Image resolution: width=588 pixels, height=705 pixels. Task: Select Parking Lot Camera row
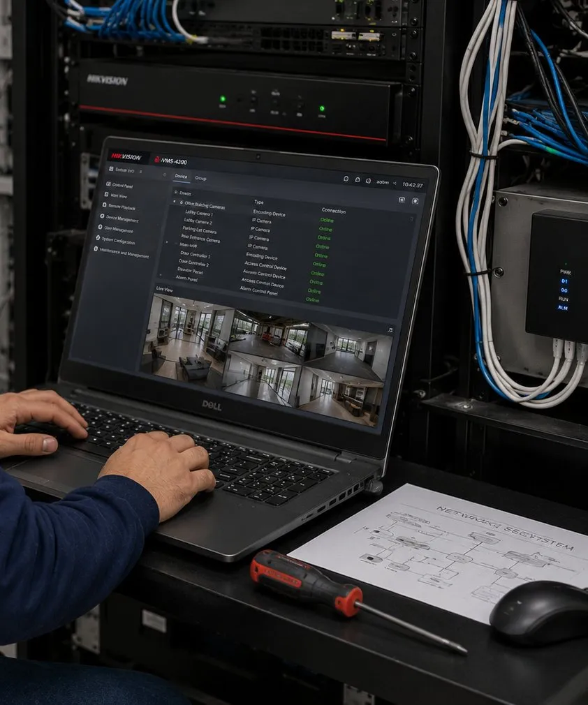point(199,230)
